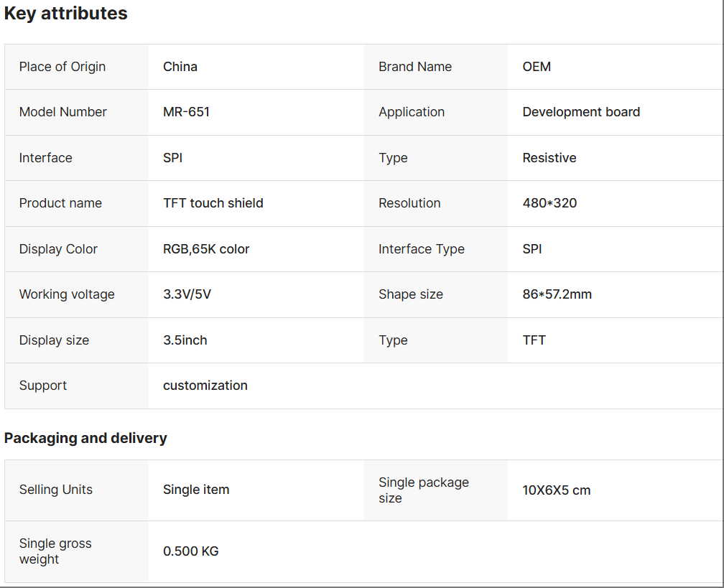724x588 pixels.
Task: Select the 3.5inch display size value
Action: click(185, 340)
